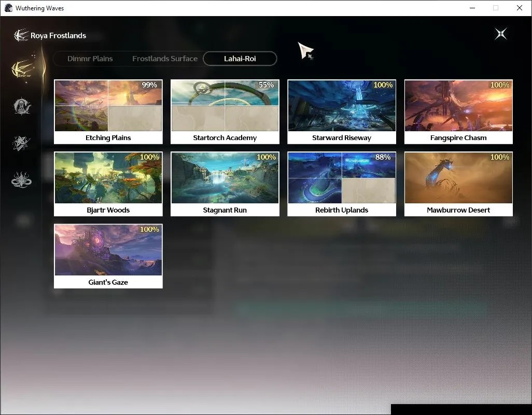Minimize the Wuthering Waves window

click(x=472, y=8)
